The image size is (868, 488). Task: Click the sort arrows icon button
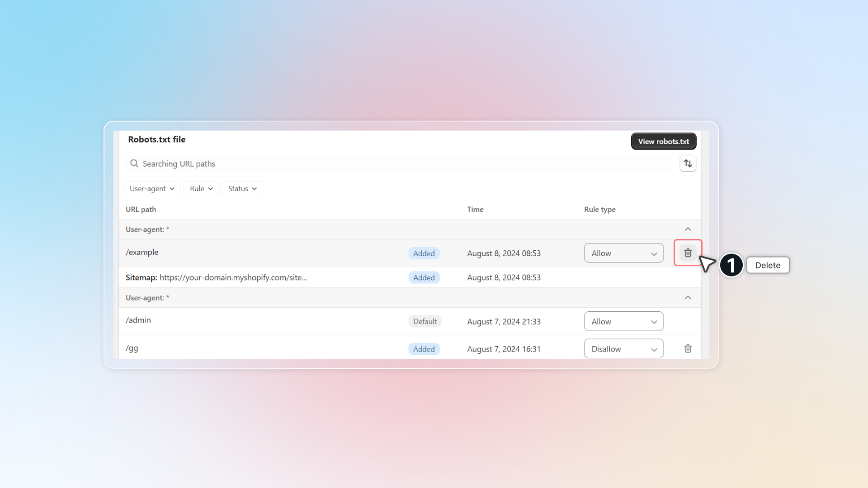(x=688, y=163)
